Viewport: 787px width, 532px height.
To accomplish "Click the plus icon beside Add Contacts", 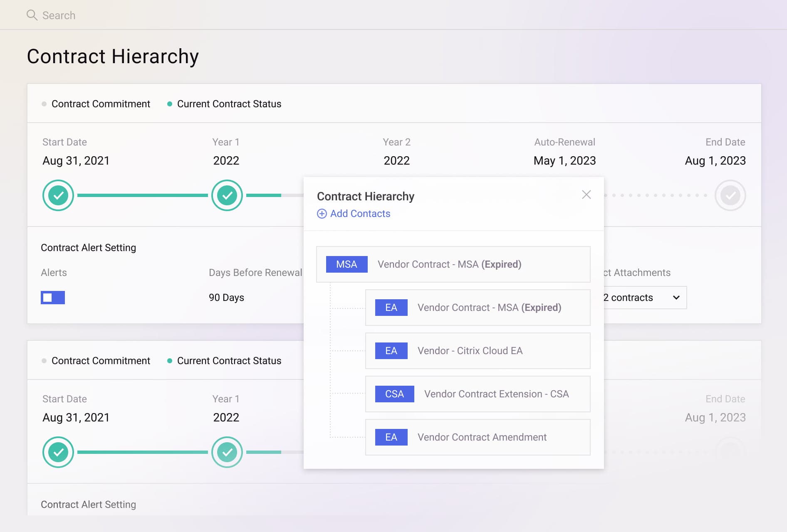I will pyautogui.click(x=321, y=214).
